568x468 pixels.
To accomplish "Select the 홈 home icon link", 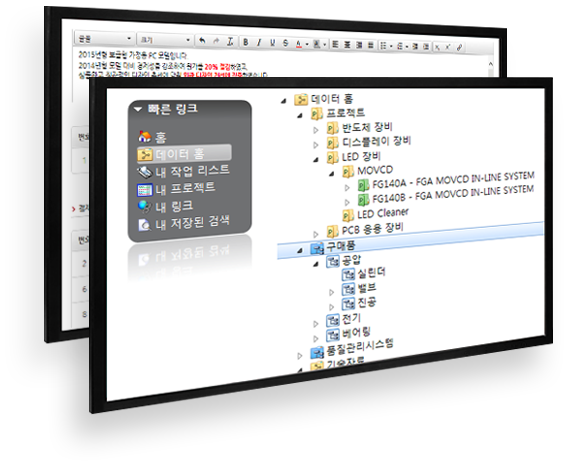I will [145, 137].
